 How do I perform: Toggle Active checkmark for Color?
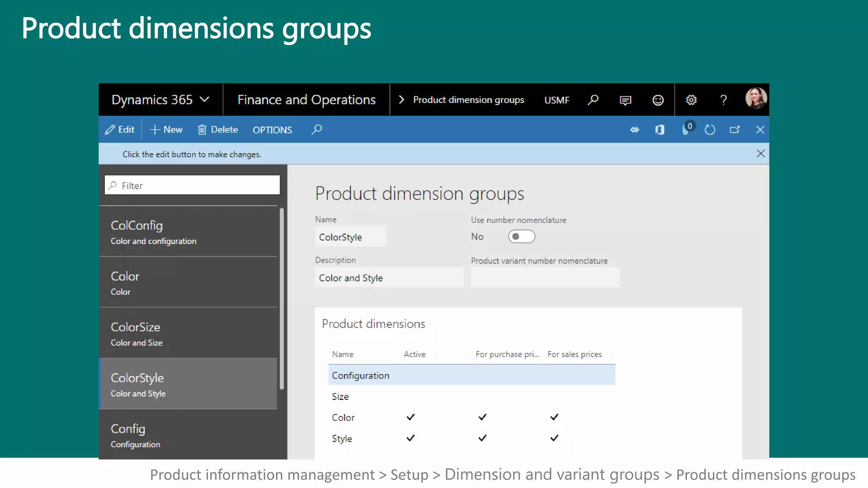(410, 417)
